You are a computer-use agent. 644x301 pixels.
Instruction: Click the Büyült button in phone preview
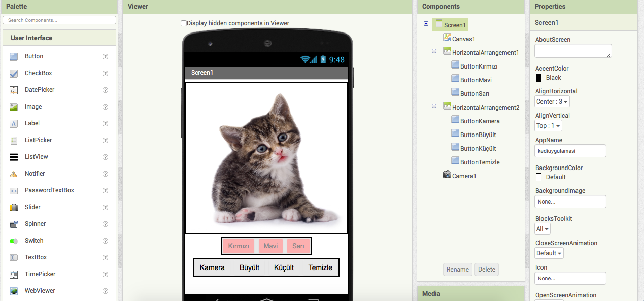pyautogui.click(x=249, y=267)
